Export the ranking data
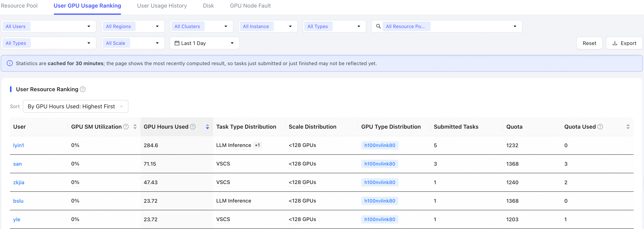The image size is (644, 229). coord(624,43)
